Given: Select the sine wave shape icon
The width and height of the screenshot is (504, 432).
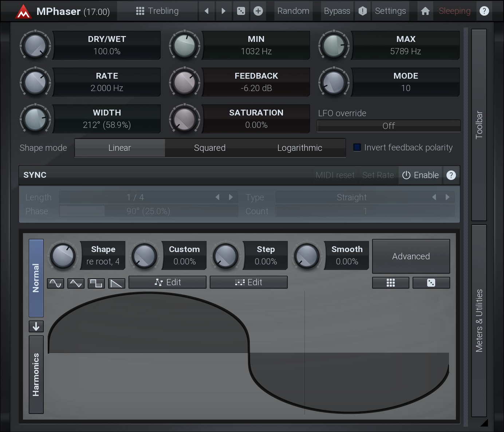Looking at the screenshot, I should pos(55,283).
